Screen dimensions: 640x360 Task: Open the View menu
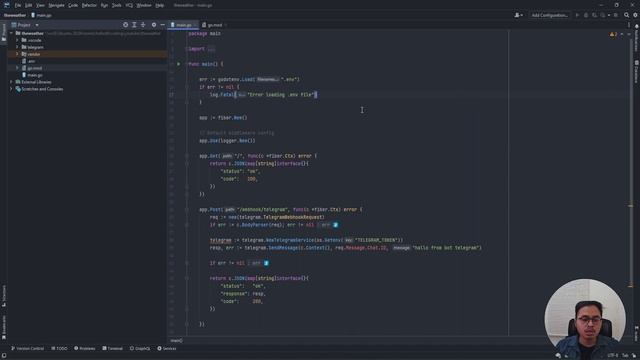tap(40, 5)
